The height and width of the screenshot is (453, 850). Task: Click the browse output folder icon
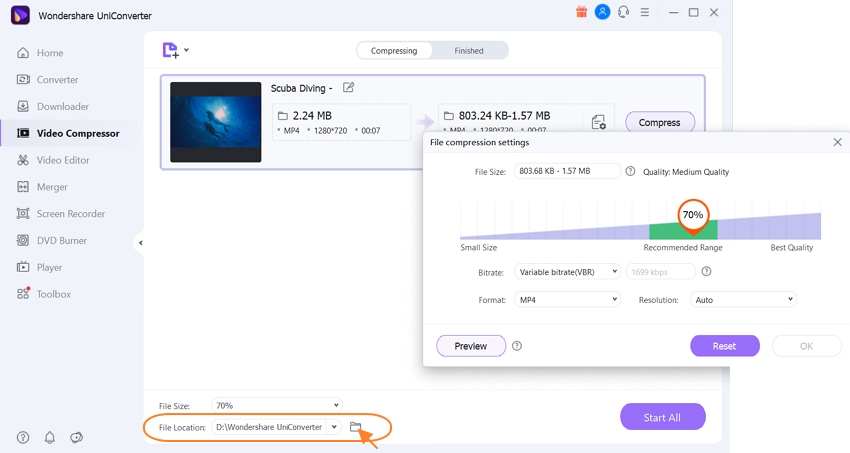point(355,426)
